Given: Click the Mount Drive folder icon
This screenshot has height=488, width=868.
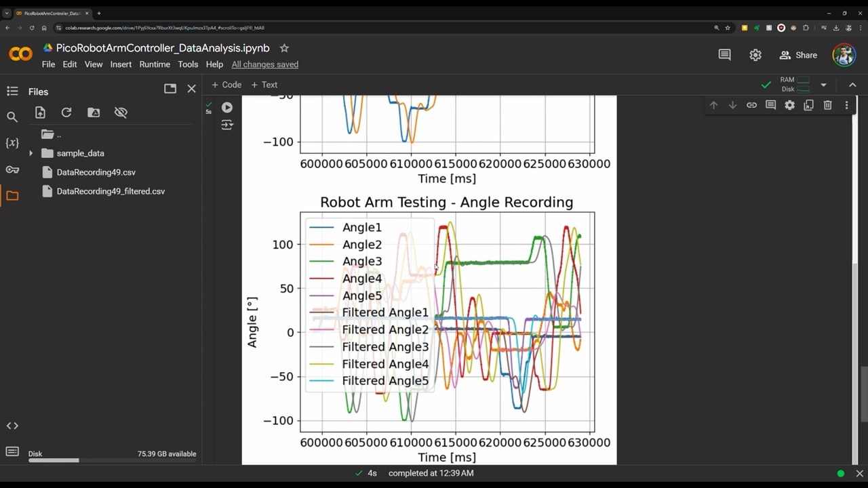Looking at the screenshot, I should click(x=94, y=113).
